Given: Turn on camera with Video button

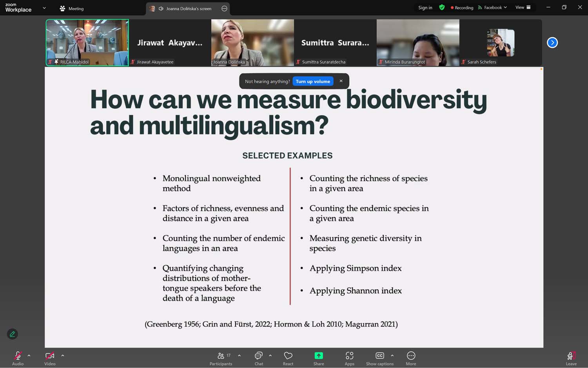Looking at the screenshot, I should coord(50,358).
